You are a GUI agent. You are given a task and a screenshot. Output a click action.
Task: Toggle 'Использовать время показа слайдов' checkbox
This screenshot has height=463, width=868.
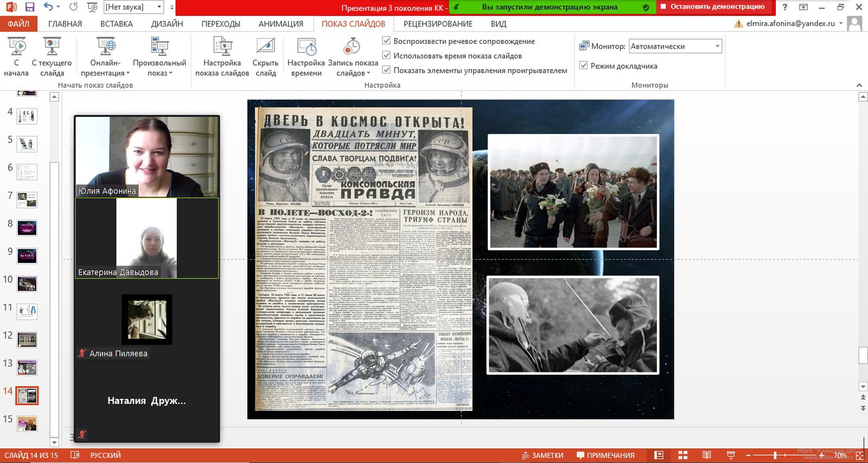point(387,55)
